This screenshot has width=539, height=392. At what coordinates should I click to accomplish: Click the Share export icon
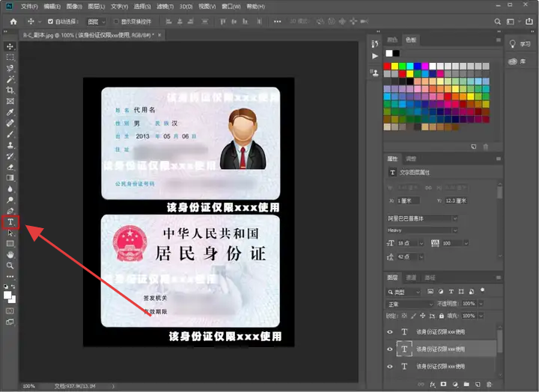[529, 22]
